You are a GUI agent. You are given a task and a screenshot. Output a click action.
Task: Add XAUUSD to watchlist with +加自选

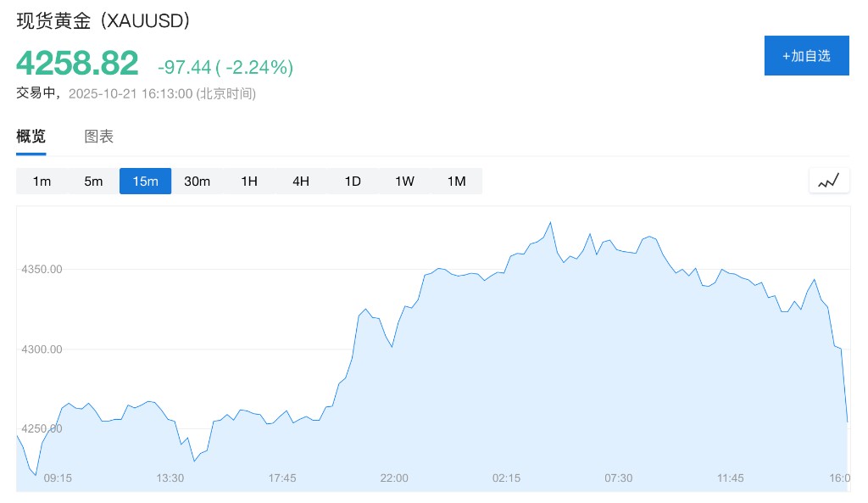(806, 56)
